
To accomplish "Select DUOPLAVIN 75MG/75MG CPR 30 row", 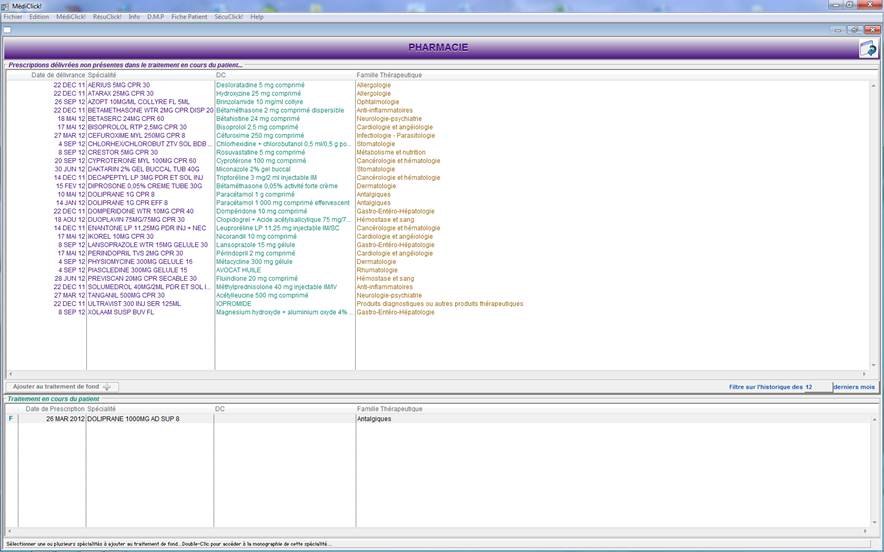I will click(x=437, y=220).
